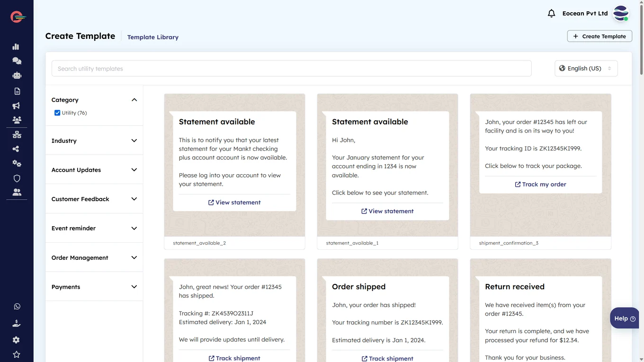Click the robot chatbot sidebar icon
The image size is (644, 362).
click(17, 75)
